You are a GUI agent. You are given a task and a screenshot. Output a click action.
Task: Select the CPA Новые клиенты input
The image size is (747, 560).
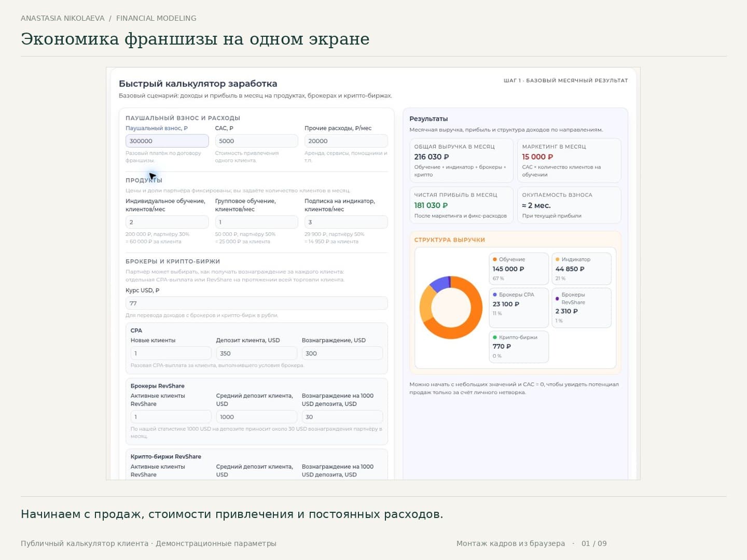point(171,353)
